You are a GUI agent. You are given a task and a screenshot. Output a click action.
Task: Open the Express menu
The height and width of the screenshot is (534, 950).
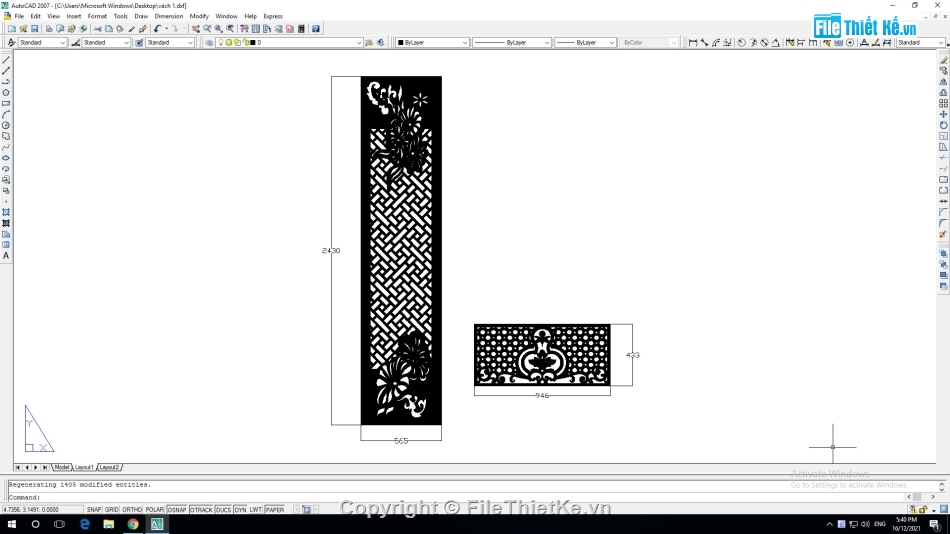point(273,16)
